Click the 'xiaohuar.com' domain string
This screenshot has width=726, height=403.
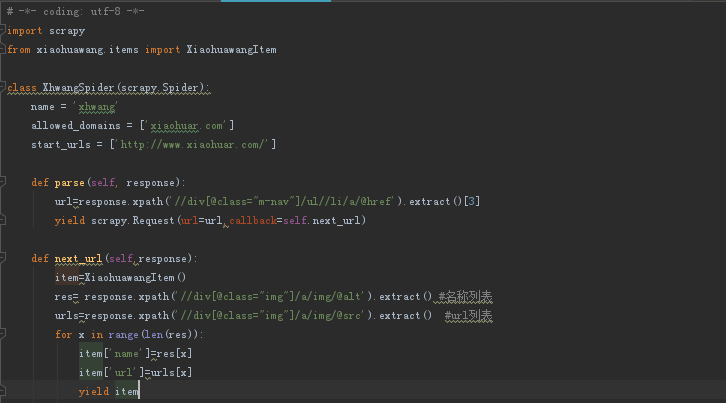coord(187,126)
